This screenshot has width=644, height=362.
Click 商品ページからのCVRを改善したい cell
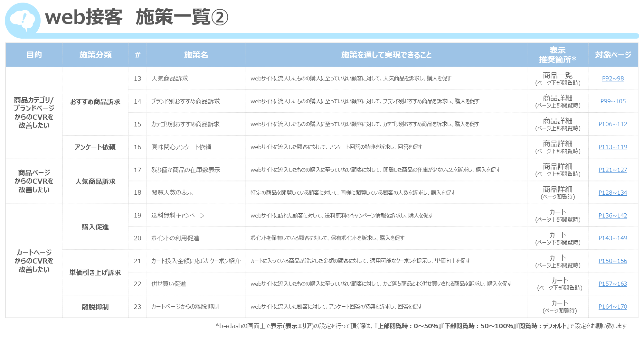click(34, 181)
